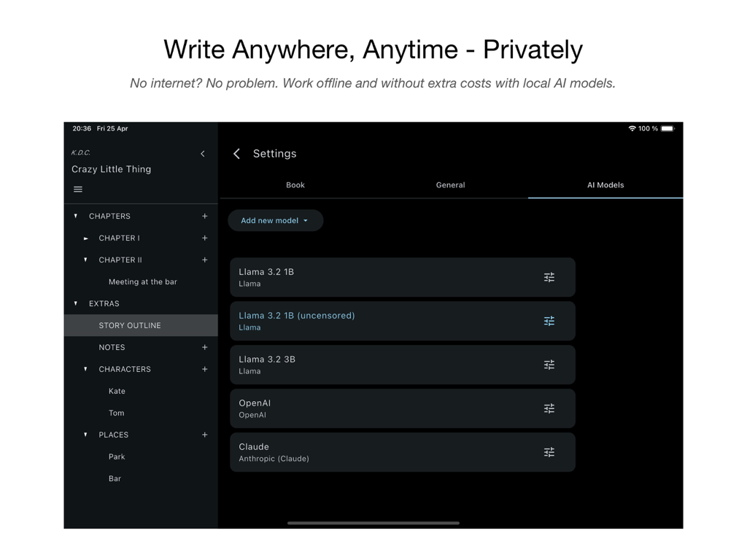Add a new item under CHAPTERS
Screen dimensions: 747x560
tap(205, 216)
